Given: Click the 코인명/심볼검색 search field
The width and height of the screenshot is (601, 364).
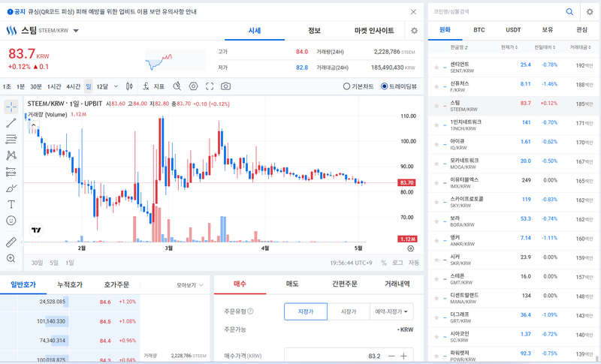Looking at the screenshot, I should (x=497, y=12).
